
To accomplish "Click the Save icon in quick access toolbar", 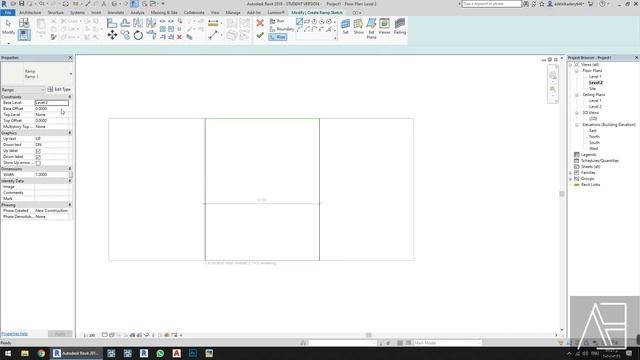I will click(21, 4).
